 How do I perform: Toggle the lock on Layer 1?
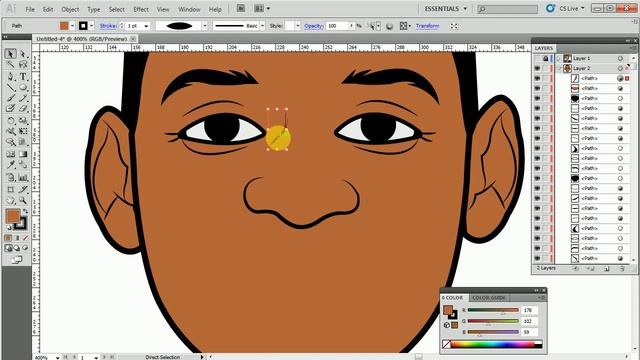(545, 58)
